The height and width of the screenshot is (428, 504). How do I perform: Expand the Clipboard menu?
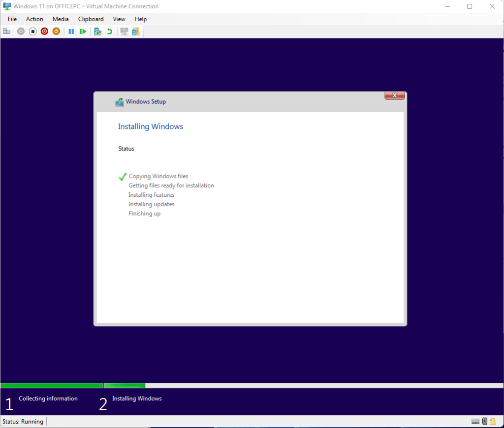[91, 19]
